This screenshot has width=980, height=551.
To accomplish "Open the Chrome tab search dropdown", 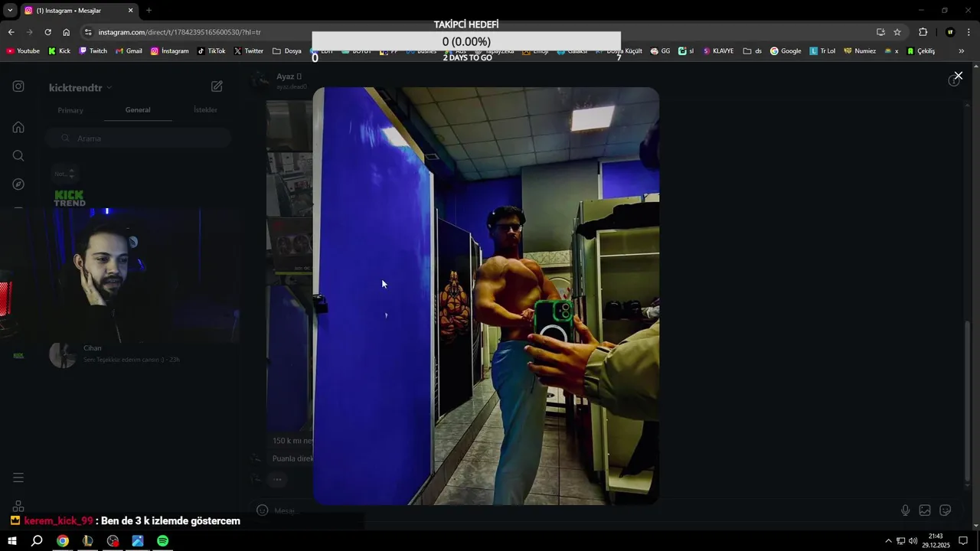I will 10,10.
